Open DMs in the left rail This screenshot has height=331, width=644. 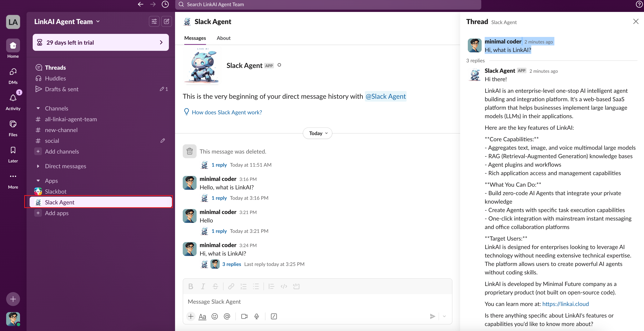coord(13,76)
